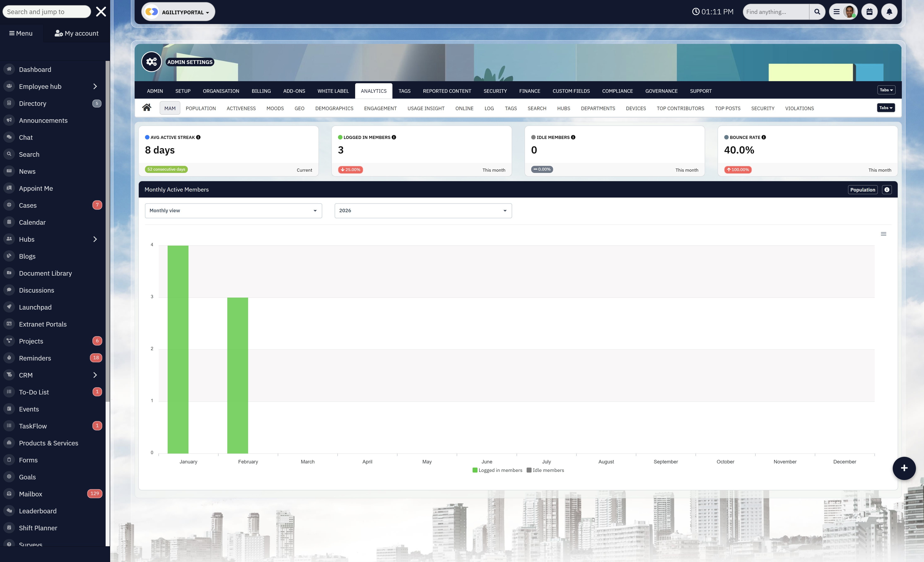Click Bounce Rate info icon

pyautogui.click(x=764, y=137)
